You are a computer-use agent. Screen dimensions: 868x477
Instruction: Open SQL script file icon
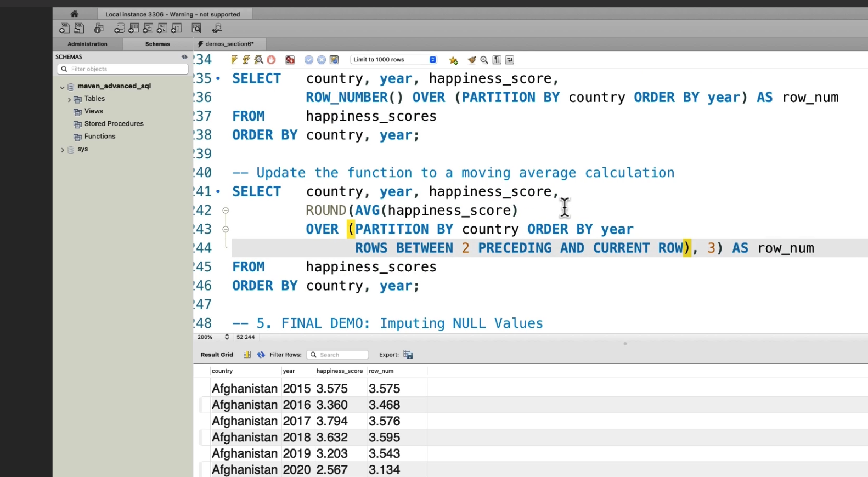click(x=80, y=29)
